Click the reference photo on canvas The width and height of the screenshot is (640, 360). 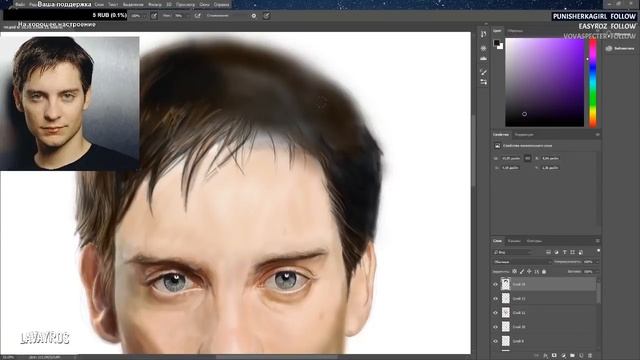coord(69,103)
